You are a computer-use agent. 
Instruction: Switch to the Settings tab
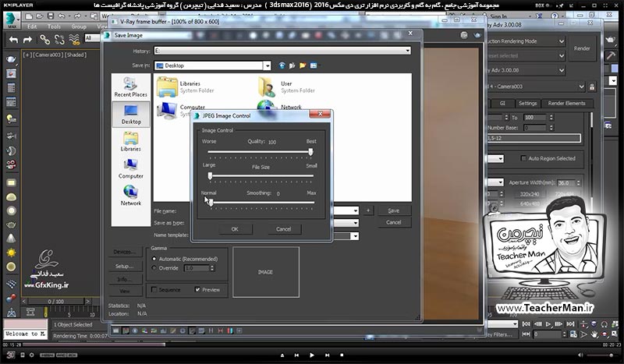click(x=528, y=104)
